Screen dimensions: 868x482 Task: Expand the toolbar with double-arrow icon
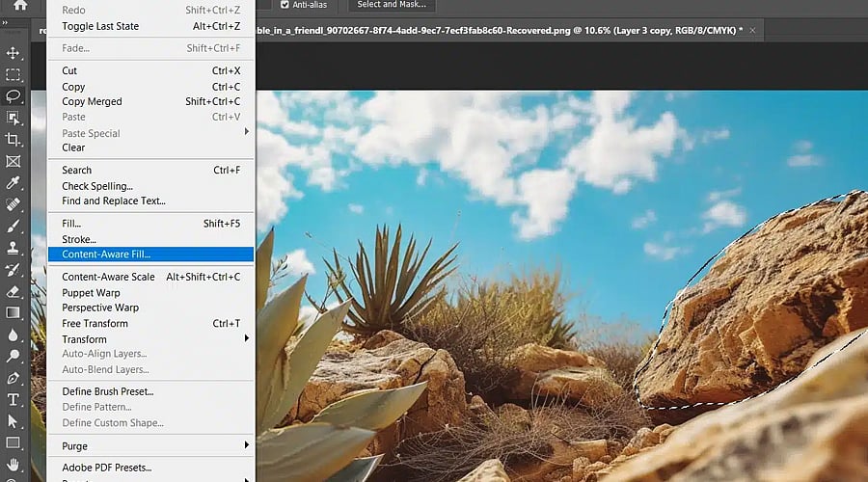tap(5, 23)
